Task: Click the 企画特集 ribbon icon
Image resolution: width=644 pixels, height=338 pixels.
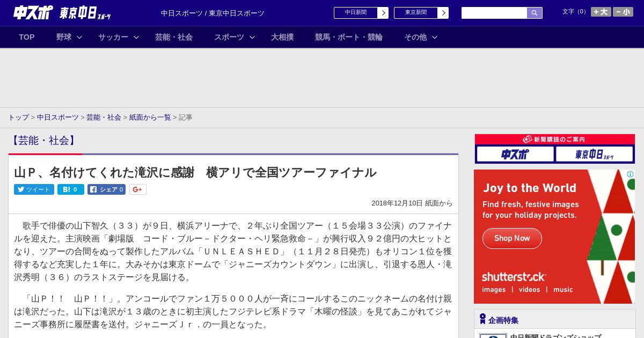Action: click(482, 319)
